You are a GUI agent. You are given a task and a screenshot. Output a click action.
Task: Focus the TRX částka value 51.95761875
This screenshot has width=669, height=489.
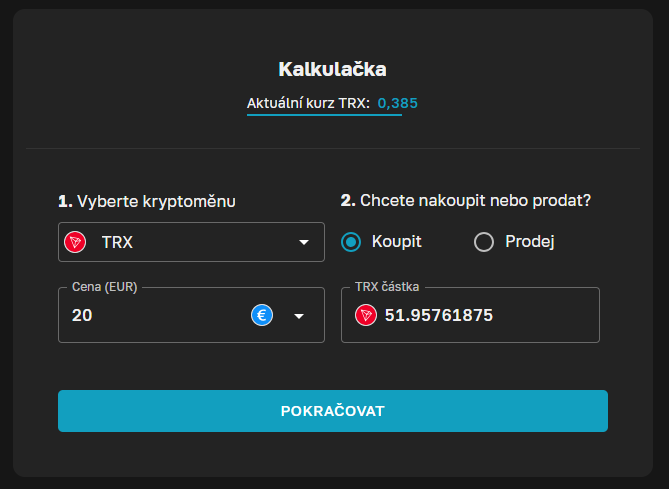pyautogui.click(x=439, y=315)
